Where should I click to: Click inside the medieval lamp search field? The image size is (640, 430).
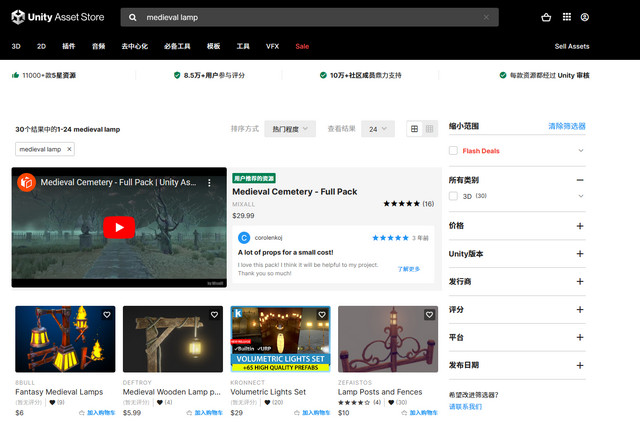(309, 18)
